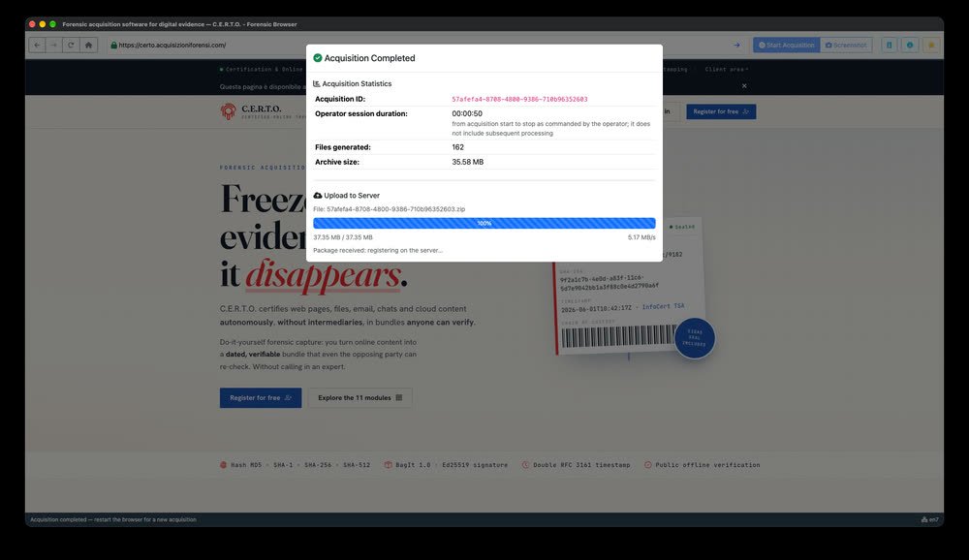This screenshot has height=560, width=969.
Task: Go forward with the forward arrow button
Action: click(53, 46)
